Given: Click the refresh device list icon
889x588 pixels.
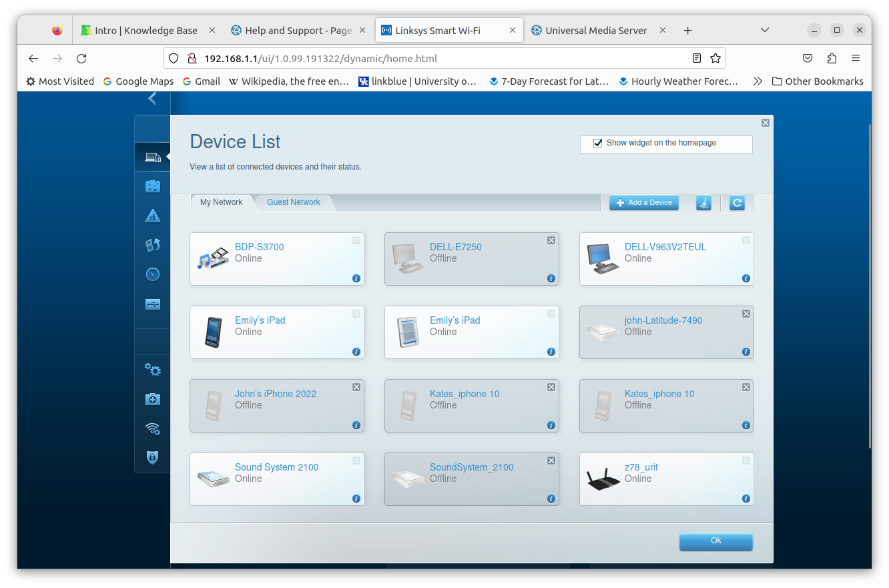Looking at the screenshot, I should (737, 203).
